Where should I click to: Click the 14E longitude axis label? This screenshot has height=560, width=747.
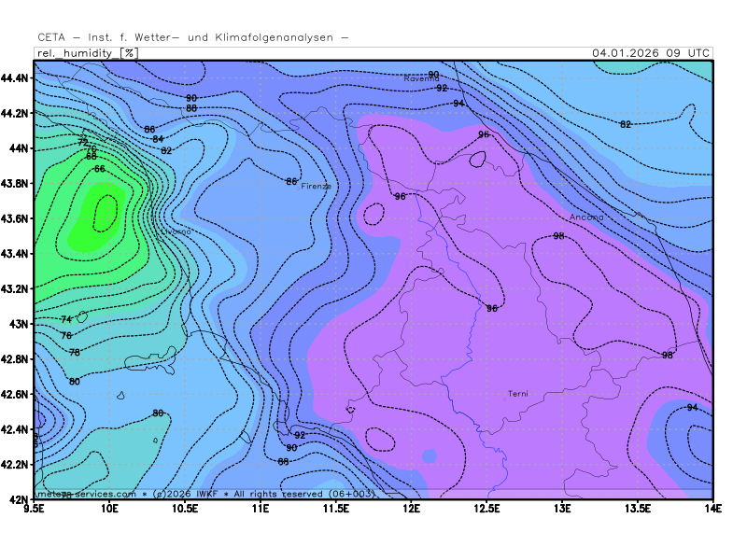[712, 509]
